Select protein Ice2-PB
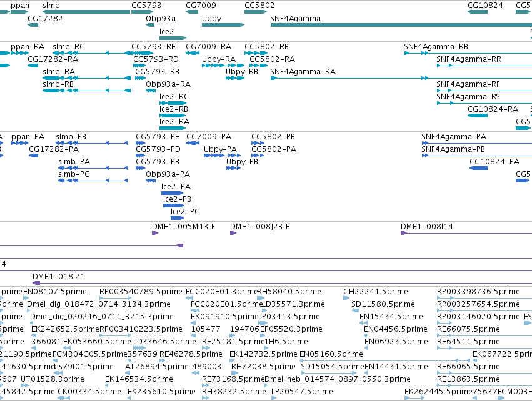 tap(177, 199)
